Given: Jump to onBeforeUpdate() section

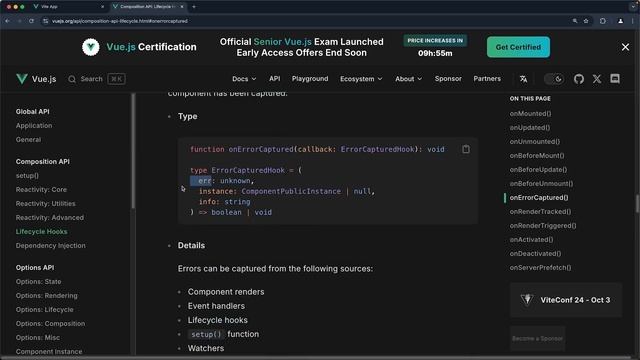Looking at the screenshot, I should coord(538,169).
